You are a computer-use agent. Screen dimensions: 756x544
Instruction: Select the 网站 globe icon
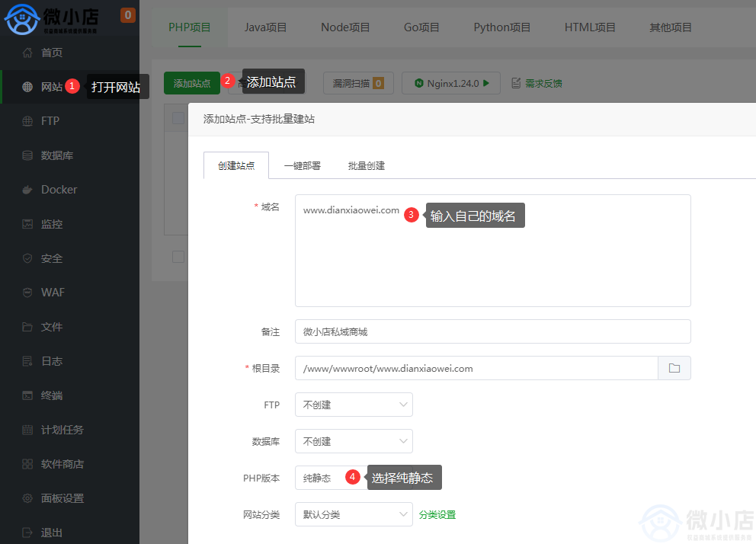point(27,87)
